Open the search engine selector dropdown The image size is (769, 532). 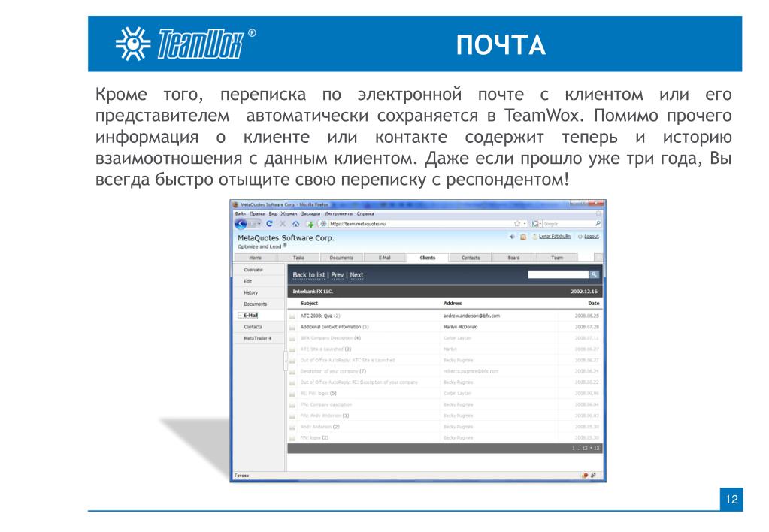[x=537, y=224]
